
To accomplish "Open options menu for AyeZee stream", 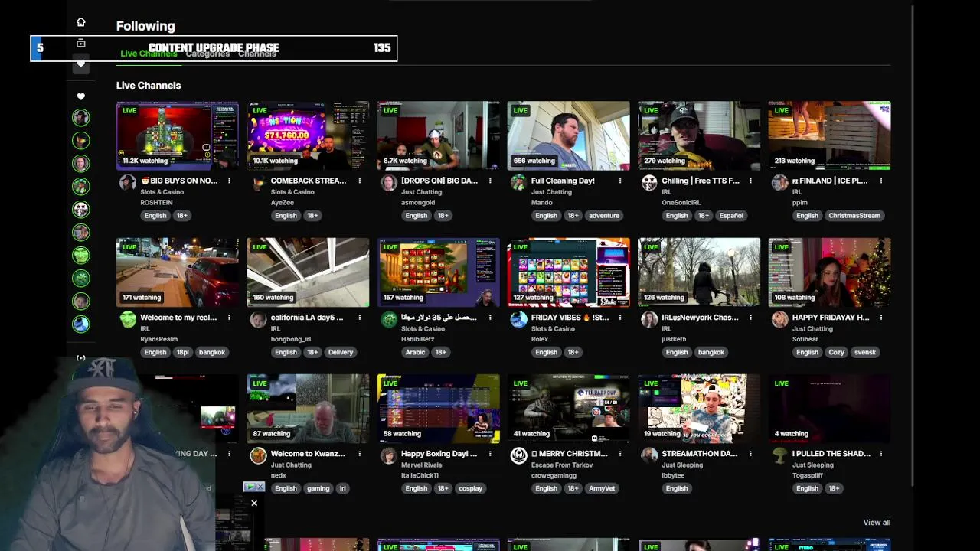I will click(359, 181).
